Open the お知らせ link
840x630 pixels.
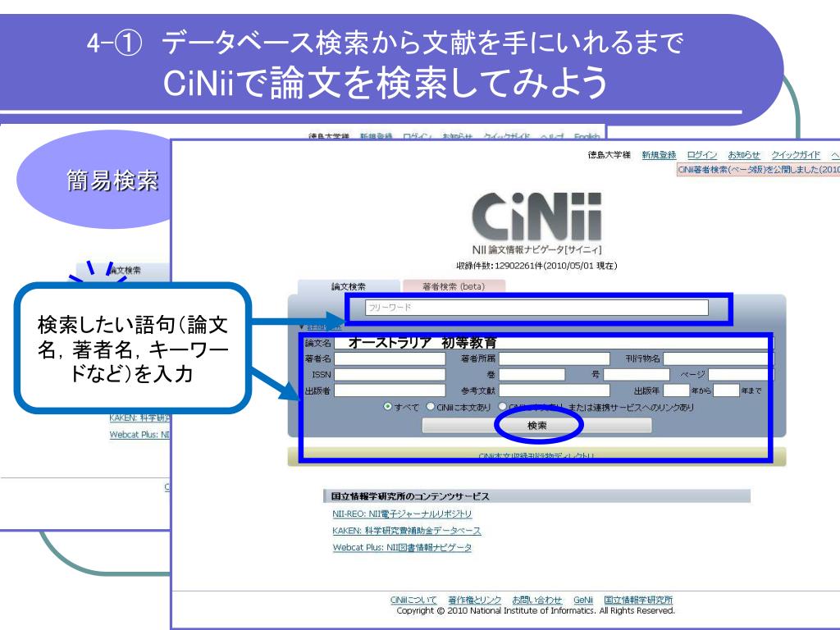743,155
